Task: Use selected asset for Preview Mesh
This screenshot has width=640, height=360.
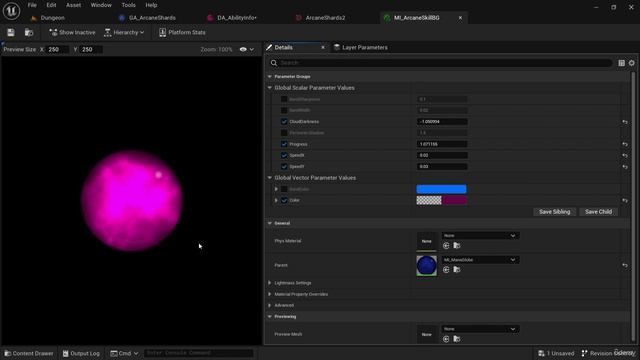Action: coord(446,339)
